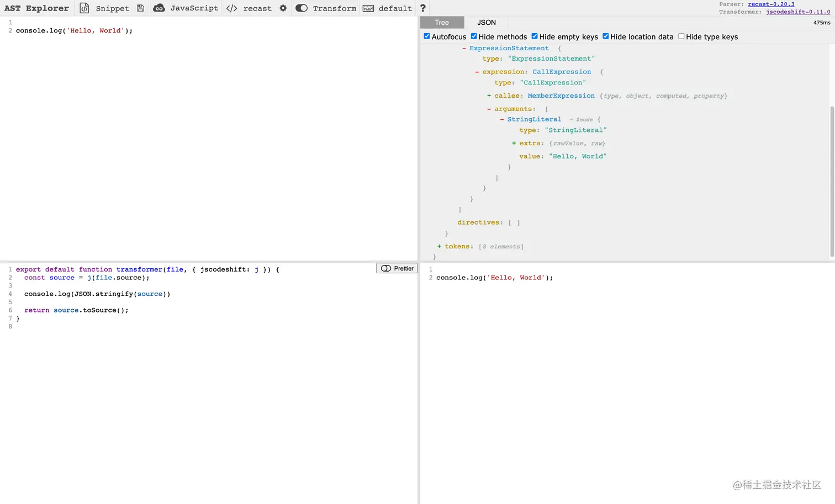Uncheck Hide methods checkbox
This screenshot has width=835, height=504.
click(x=474, y=36)
